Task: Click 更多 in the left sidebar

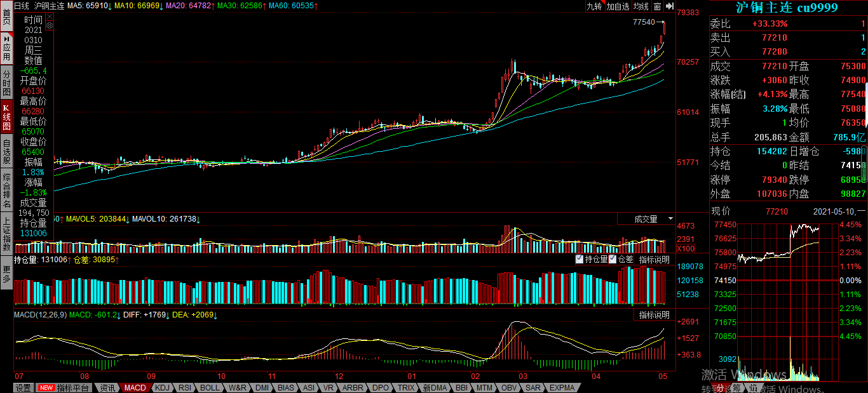Action: [x=6, y=272]
